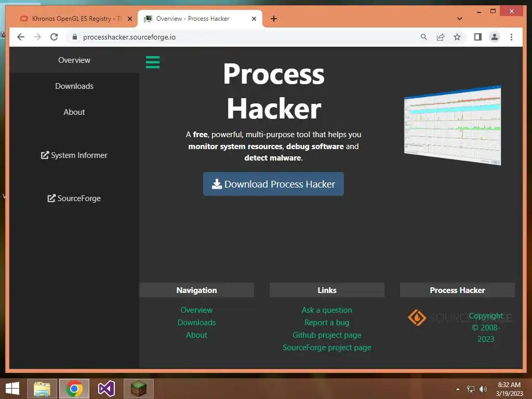Image resolution: width=532 pixels, height=399 pixels.
Task: Open About in the left sidebar
Action: (x=74, y=112)
